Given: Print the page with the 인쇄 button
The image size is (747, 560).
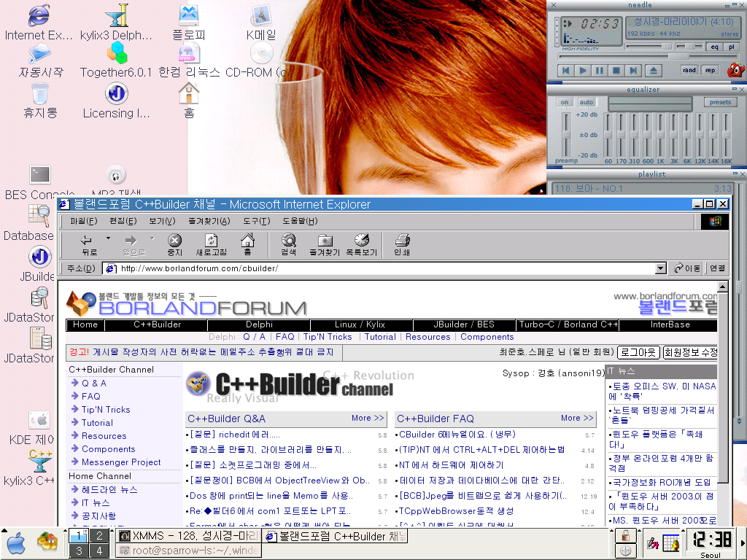Looking at the screenshot, I should click(x=402, y=245).
